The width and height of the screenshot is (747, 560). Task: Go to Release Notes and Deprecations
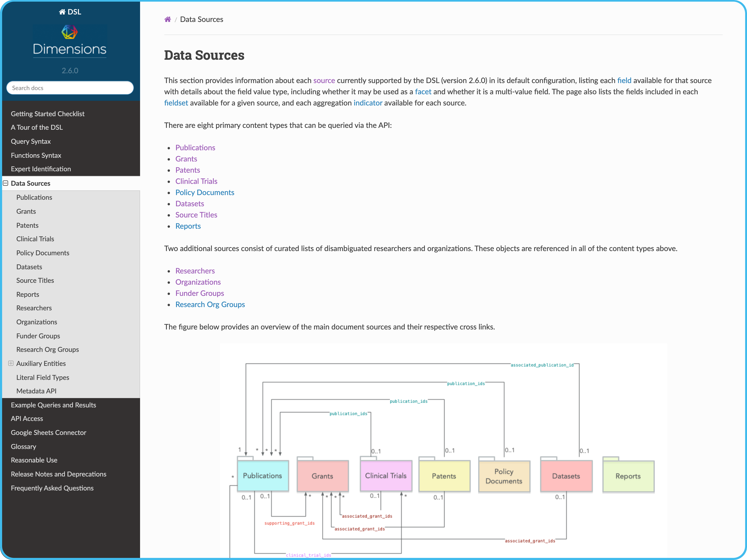[x=58, y=474]
